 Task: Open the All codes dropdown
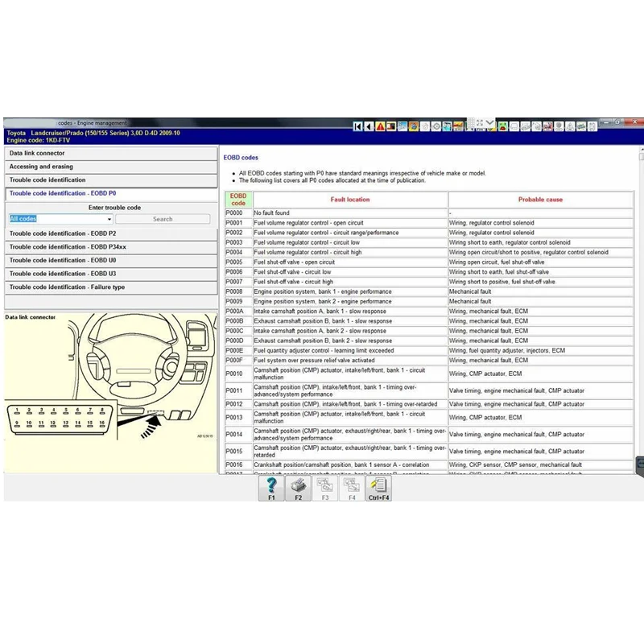60,219
